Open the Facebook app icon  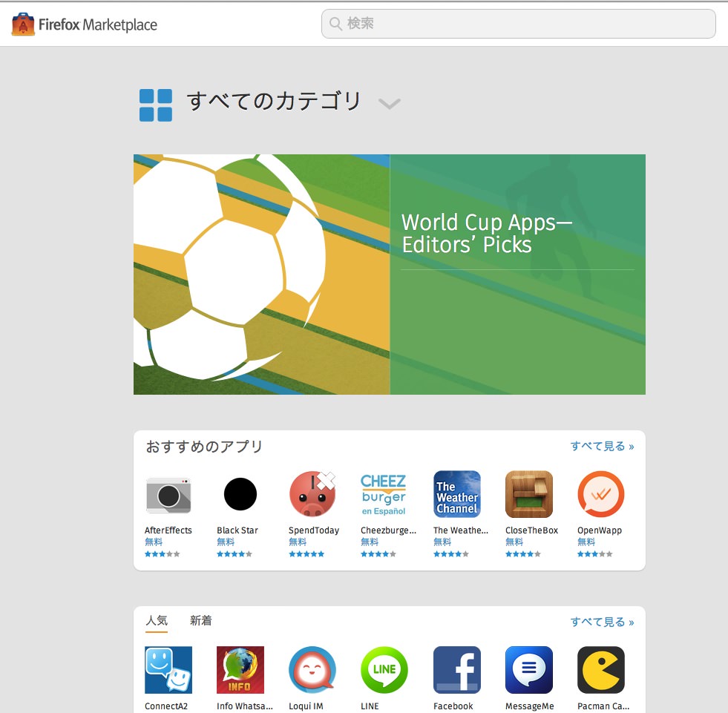[x=457, y=670]
